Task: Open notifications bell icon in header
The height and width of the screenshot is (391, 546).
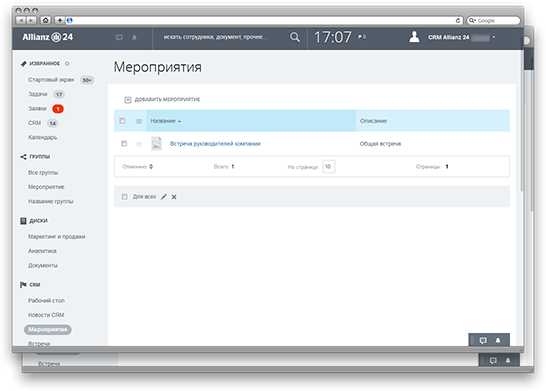Action: point(134,37)
